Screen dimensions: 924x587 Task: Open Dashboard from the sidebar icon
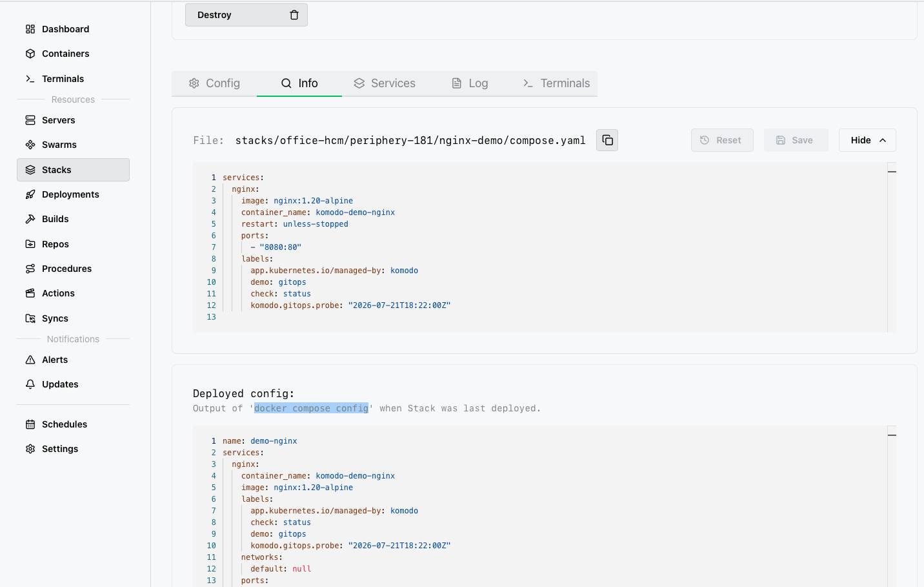[x=30, y=29]
